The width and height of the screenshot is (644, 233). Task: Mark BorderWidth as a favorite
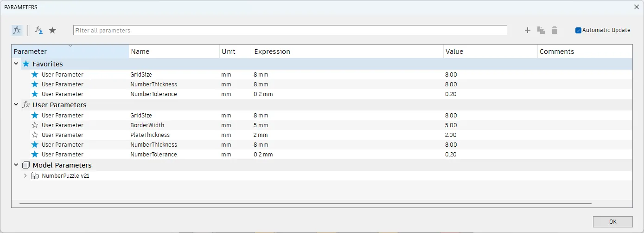[35, 125]
